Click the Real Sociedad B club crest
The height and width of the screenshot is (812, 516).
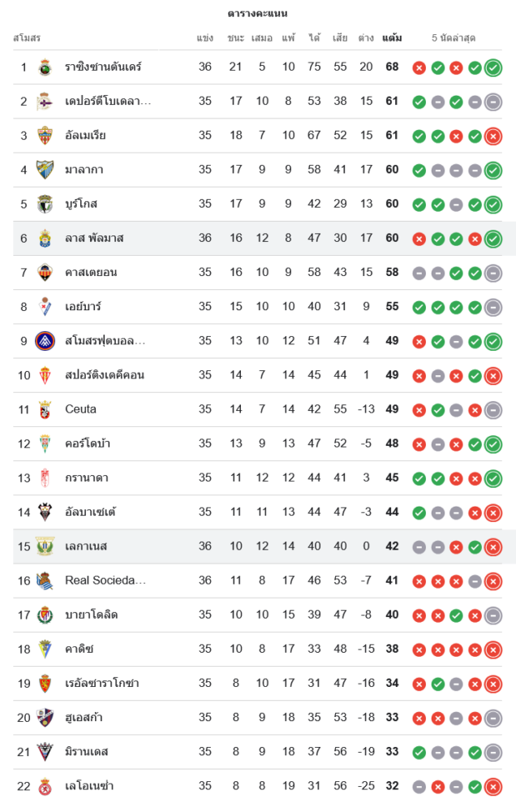pos(45,581)
